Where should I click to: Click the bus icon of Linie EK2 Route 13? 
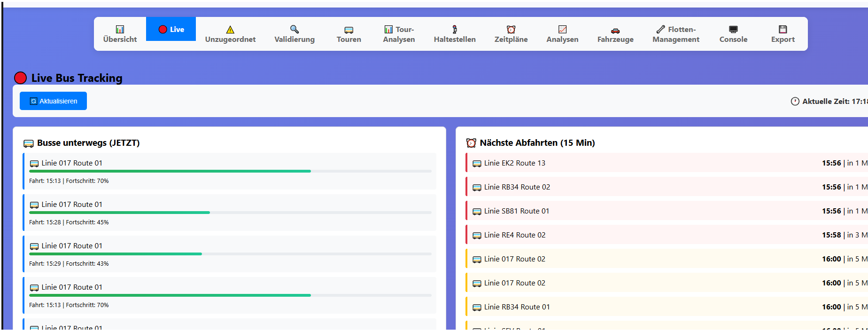tap(477, 164)
